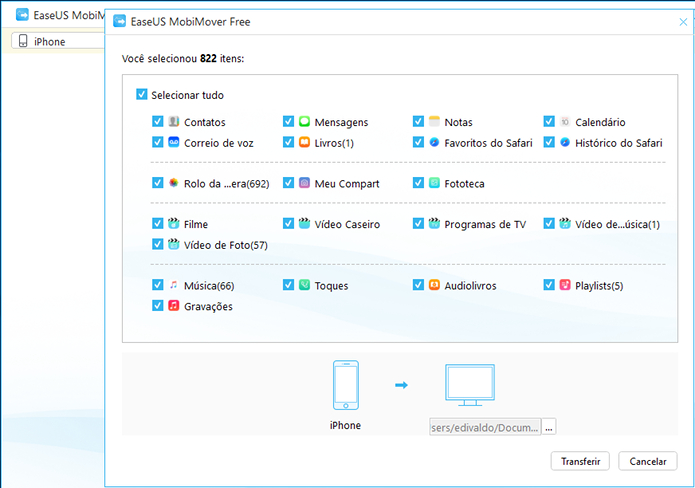Viewport: 695px width, 488px height.
Task: Click the Histórico do Safari compass icon
Action: tap(565, 142)
